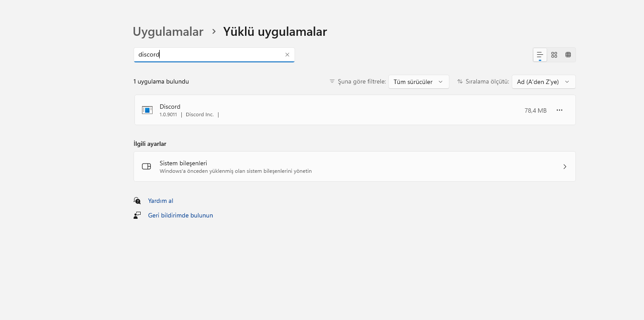Open the Yardım al link
The width and height of the screenshot is (644, 320).
point(161,201)
